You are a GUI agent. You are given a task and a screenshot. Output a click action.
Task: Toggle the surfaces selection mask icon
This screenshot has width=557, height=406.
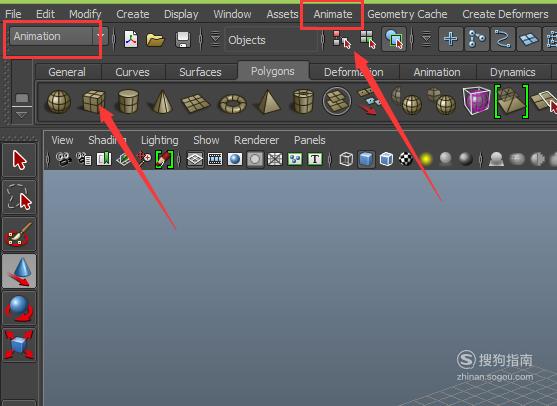pyautogui.click(x=529, y=39)
